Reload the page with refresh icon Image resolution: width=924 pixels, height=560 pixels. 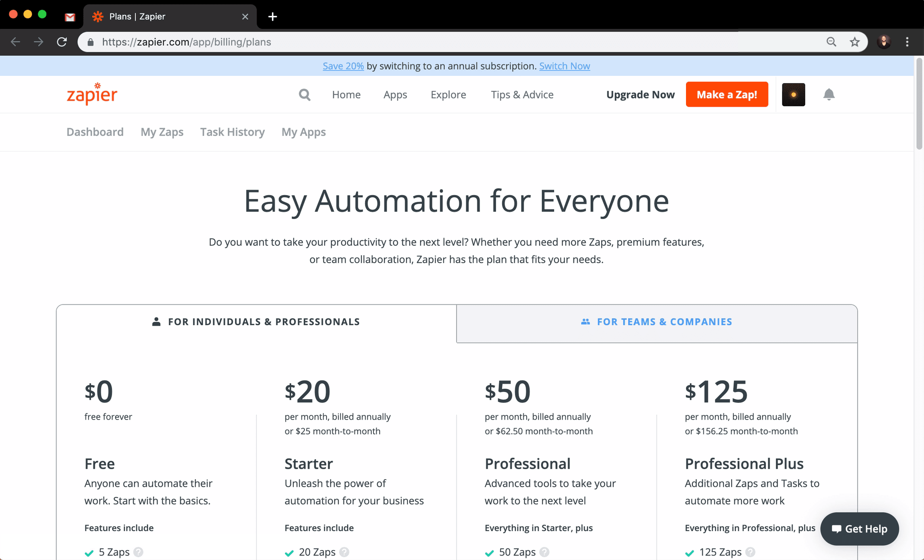62,42
